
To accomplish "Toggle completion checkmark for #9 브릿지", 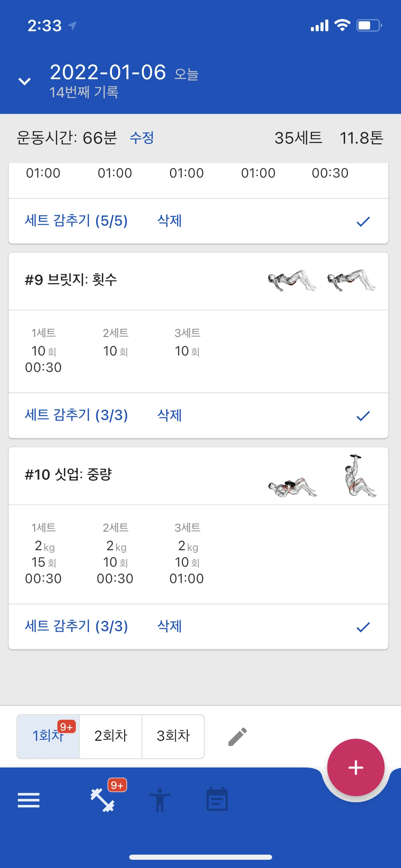I will coord(363,416).
